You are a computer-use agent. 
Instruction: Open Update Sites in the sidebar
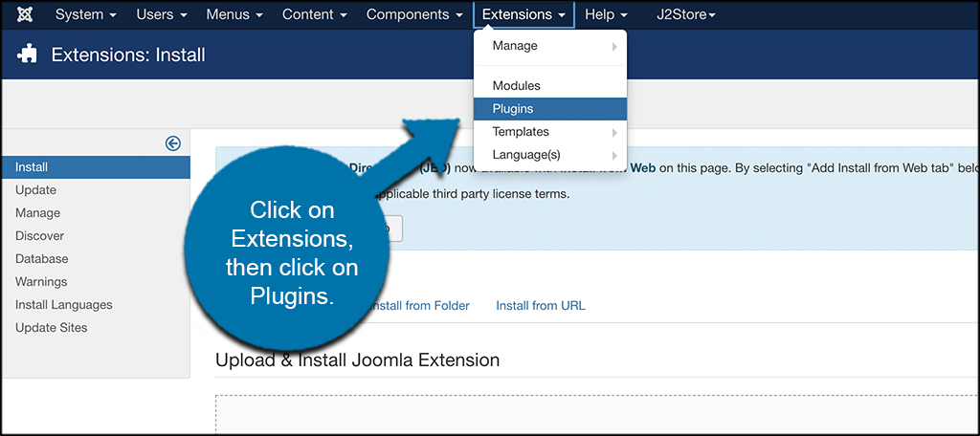52,328
